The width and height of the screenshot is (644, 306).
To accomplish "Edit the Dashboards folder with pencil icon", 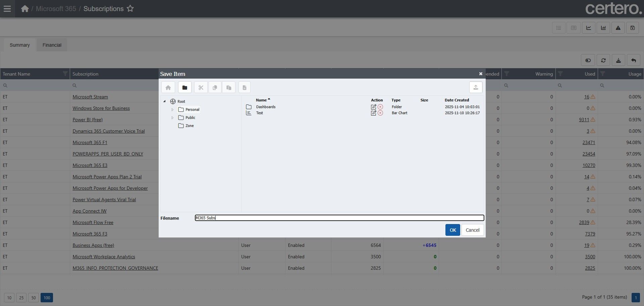I will pos(373,107).
